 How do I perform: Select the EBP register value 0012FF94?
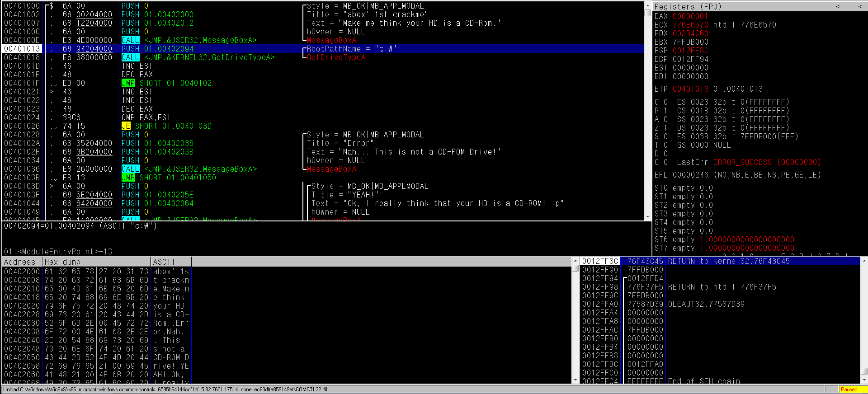coord(690,59)
